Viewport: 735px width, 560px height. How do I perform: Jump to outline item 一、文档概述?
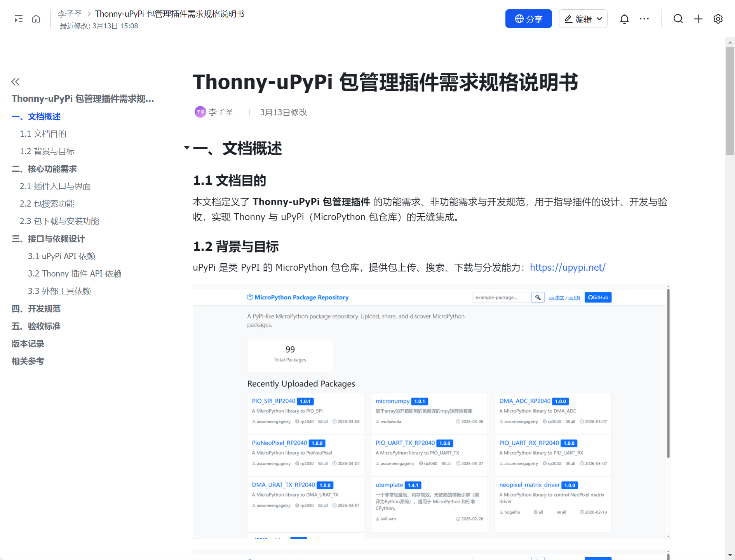[x=36, y=117]
